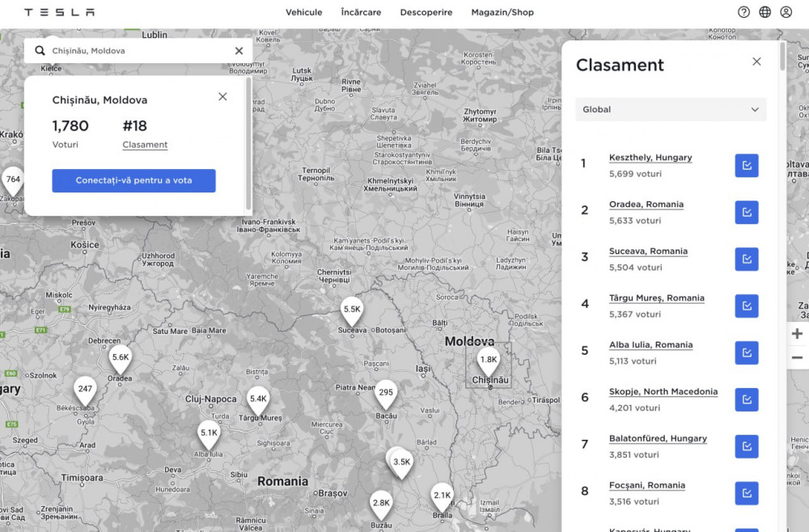Open the Vehicule menu
809x532 pixels.
point(304,12)
